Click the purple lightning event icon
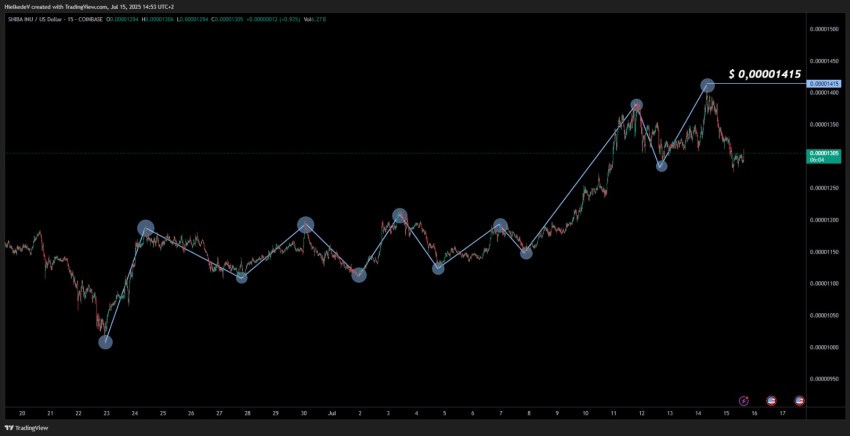The image size is (850, 436). click(x=744, y=401)
